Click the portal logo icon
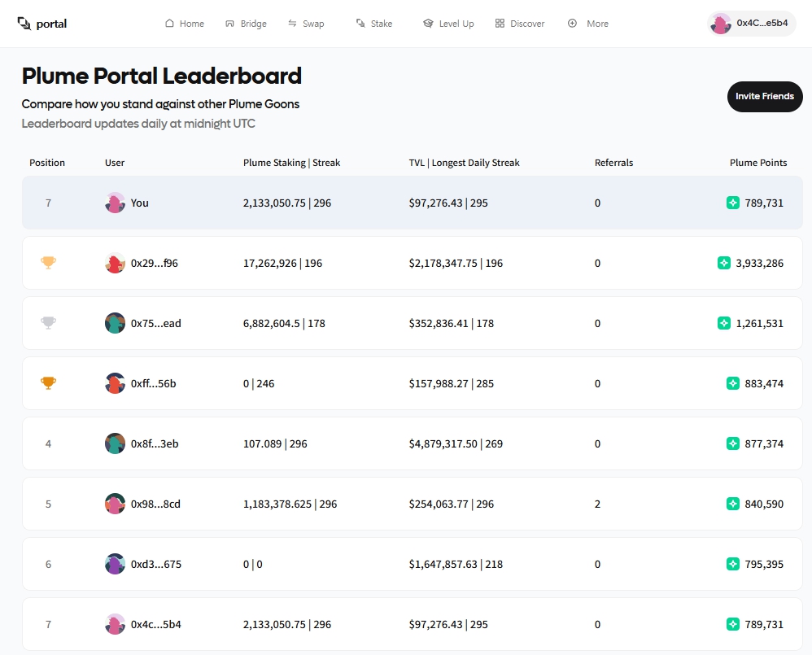This screenshot has width=812, height=655. pos(24,24)
